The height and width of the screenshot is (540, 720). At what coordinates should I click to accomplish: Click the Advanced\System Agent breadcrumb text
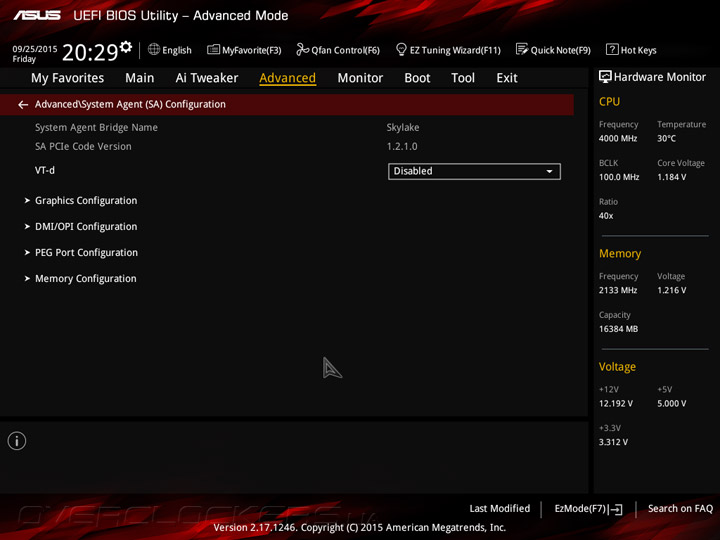(130, 105)
